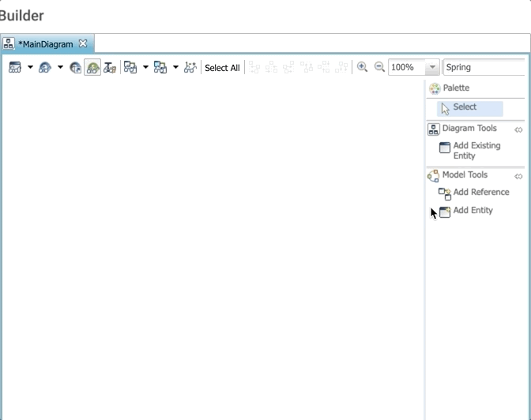Click the Add Existing Entity window icon
The image size is (531, 420).
point(445,148)
